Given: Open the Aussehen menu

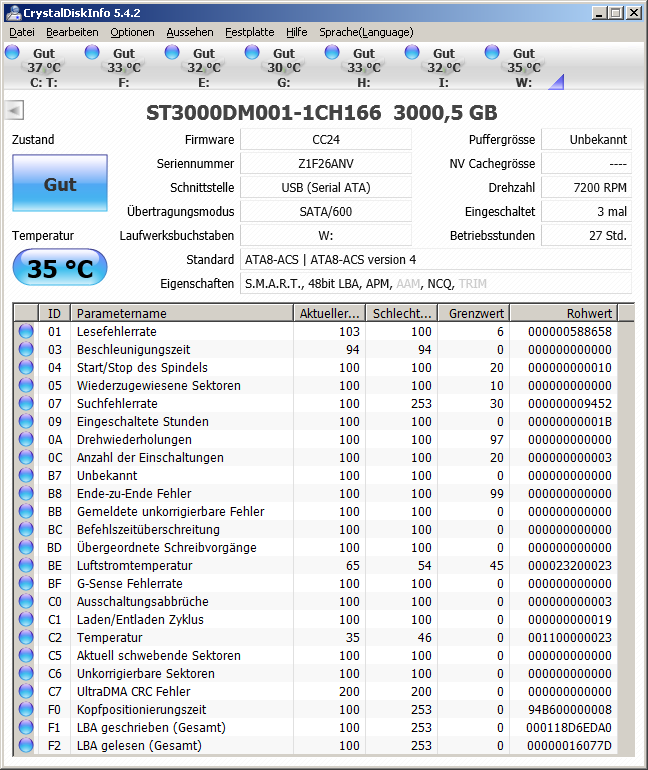Looking at the screenshot, I should pos(190,32).
